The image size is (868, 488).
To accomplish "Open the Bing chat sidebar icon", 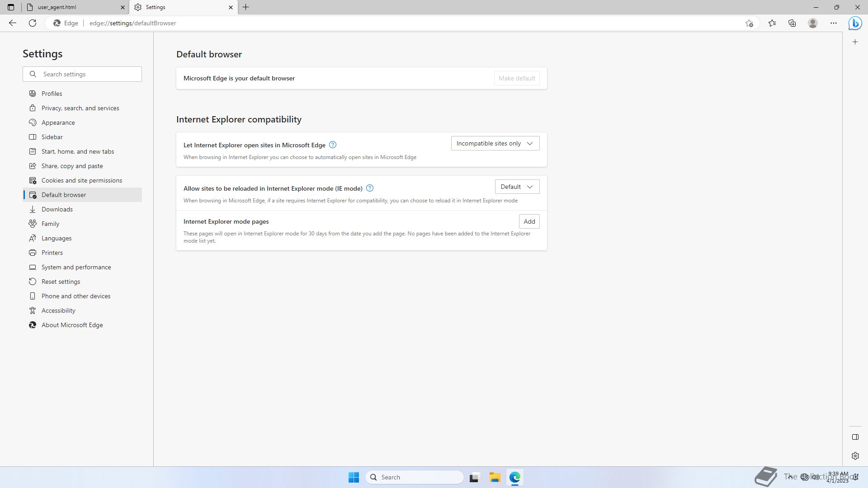I will coord(855,23).
